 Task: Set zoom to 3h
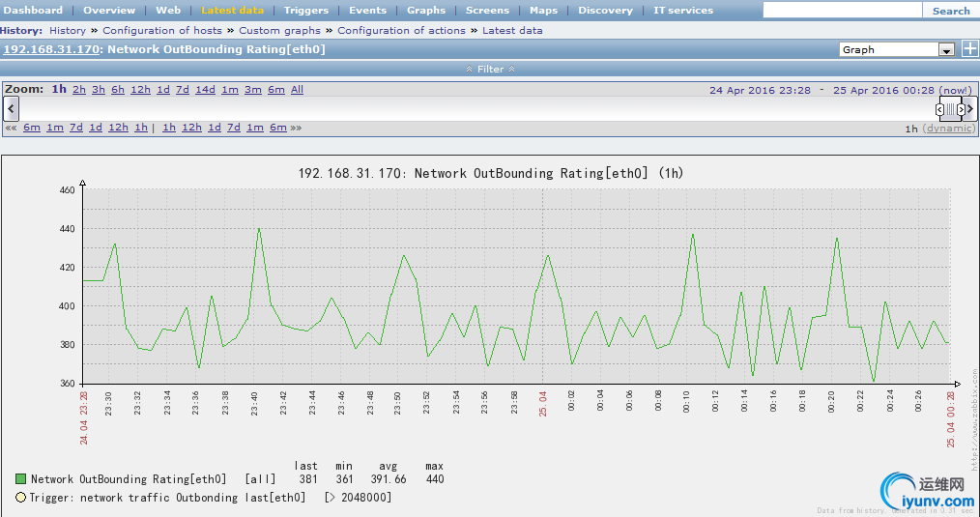click(99, 90)
